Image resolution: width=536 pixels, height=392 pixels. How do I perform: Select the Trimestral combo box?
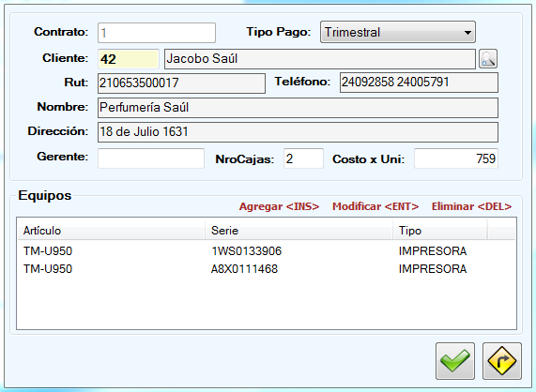point(398,32)
